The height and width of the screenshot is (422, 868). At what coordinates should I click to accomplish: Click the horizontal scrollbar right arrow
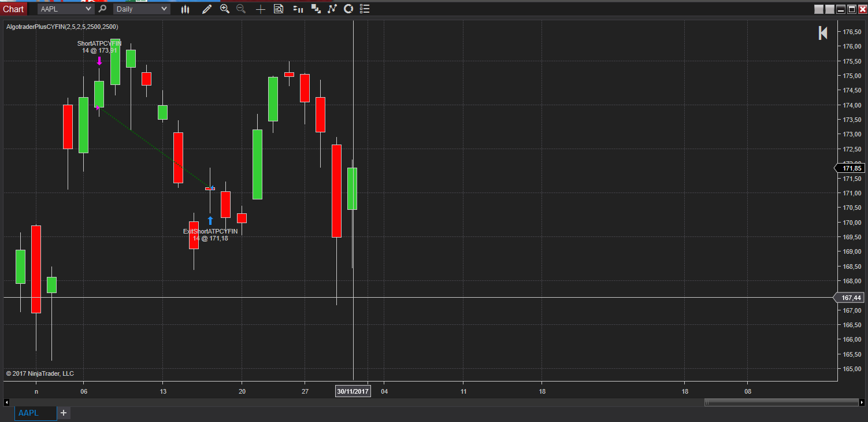(862, 402)
